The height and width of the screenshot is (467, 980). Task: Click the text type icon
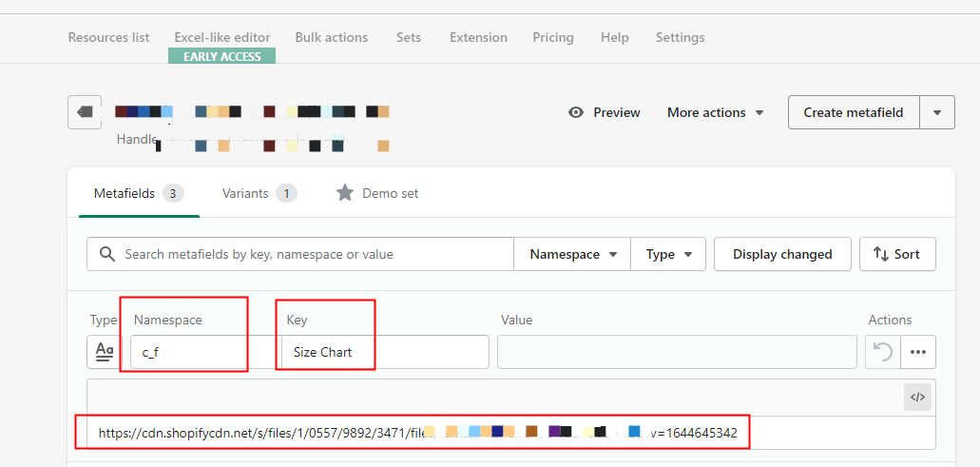point(104,352)
